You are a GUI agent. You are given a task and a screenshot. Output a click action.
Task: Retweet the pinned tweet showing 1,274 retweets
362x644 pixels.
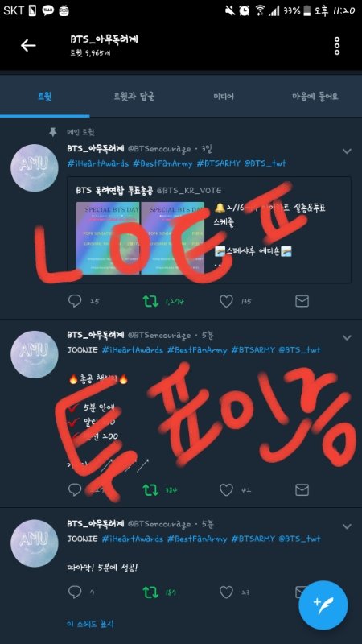(150, 301)
